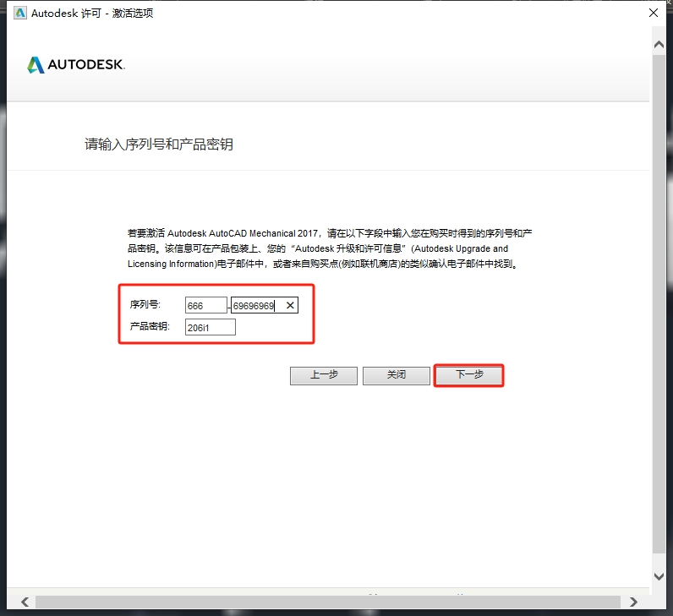Click the horizontal scrollbar right arrow
Viewport: 673px width, 616px height.
click(x=634, y=602)
